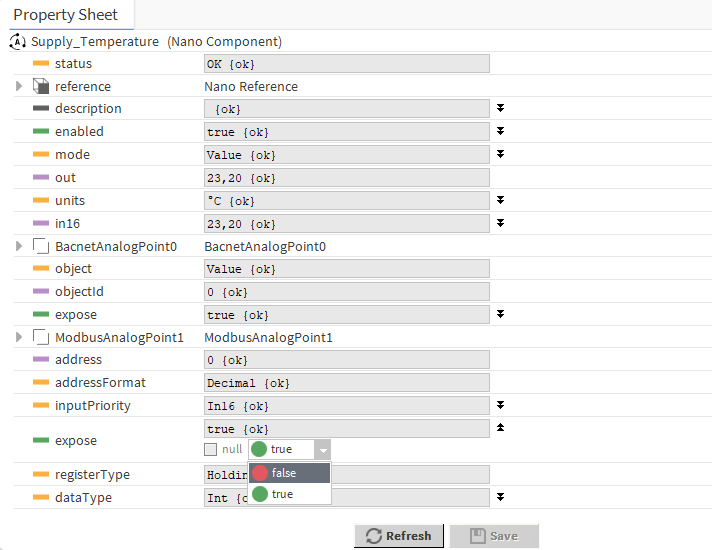Click the BacnetAnalogPoint0 component icon
712x550 pixels.
(41, 247)
